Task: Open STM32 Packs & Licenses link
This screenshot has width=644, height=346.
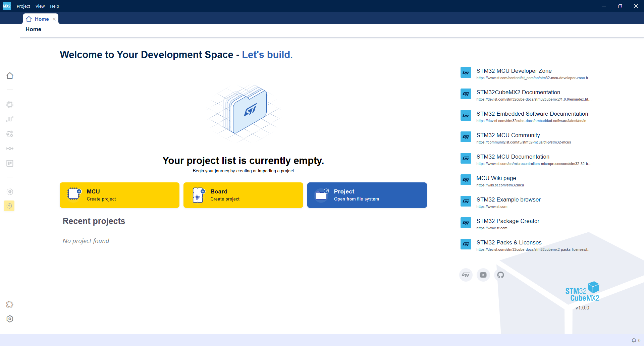Action: click(x=509, y=242)
